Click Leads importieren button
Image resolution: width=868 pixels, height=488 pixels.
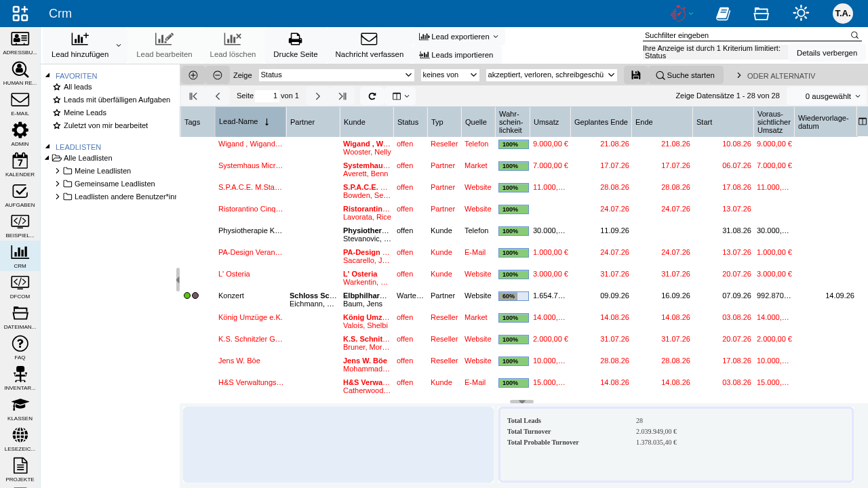click(456, 55)
